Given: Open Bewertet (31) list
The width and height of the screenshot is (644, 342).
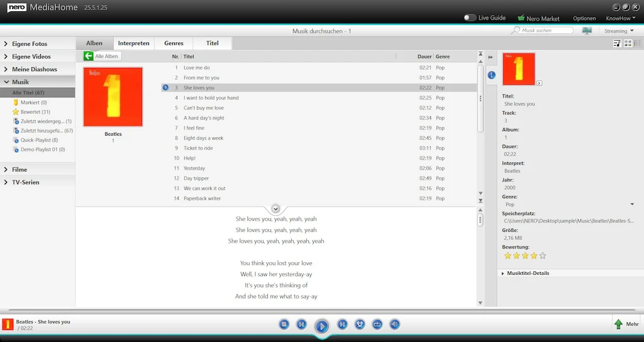Looking at the screenshot, I should [x=35, y=112].
